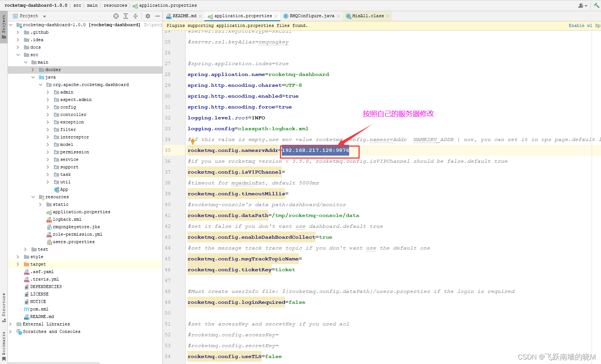The height and width of the screenshot is (364, 601).
Task: Select the permission package
Action: point(74,152)
